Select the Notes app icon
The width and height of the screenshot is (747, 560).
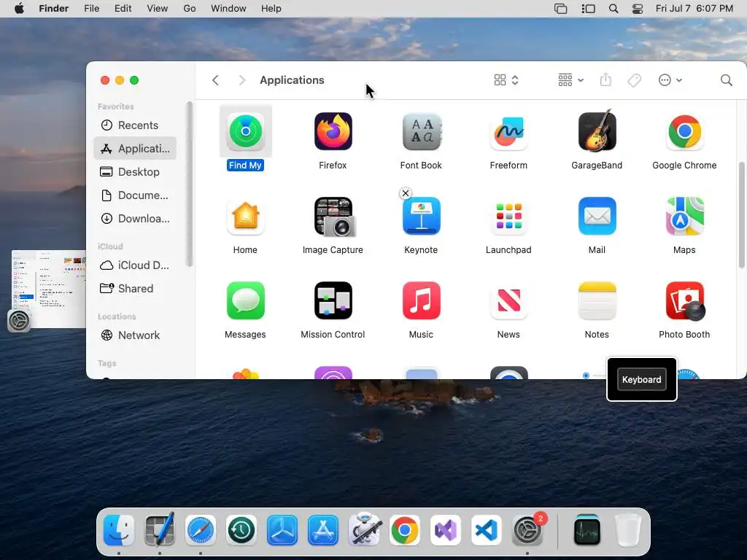pos(597,300)
